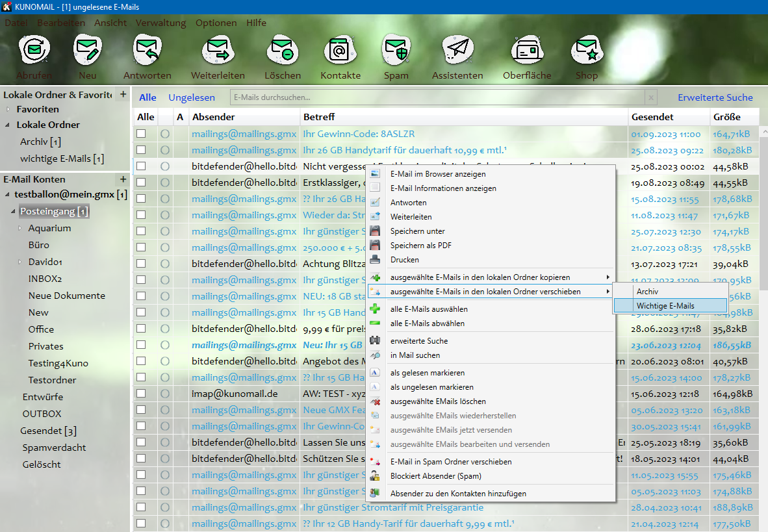Viewport: 768px width, 532px height.
Task: Open the Datei menu
Action: [x=16, y=23]
